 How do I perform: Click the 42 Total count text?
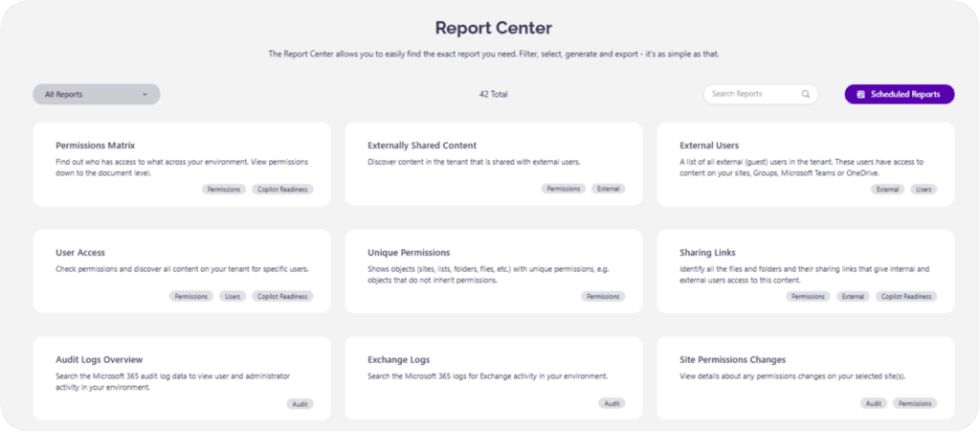click(493, 95)
